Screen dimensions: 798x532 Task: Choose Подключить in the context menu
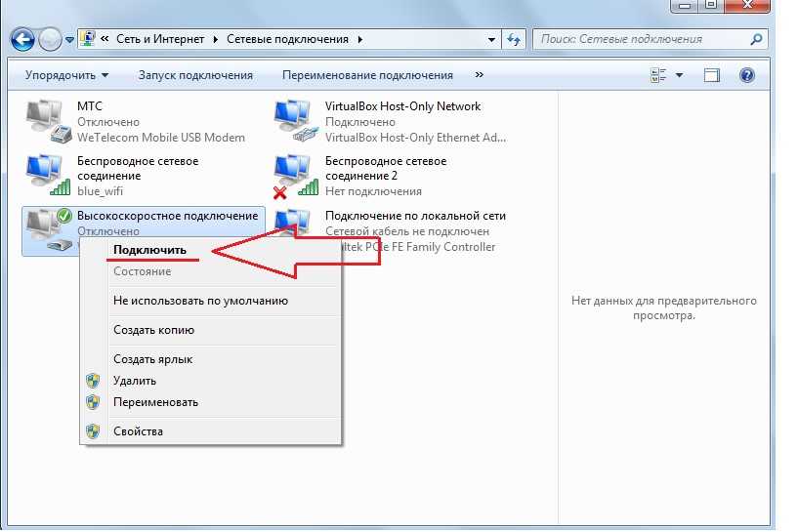click(149, 250)
